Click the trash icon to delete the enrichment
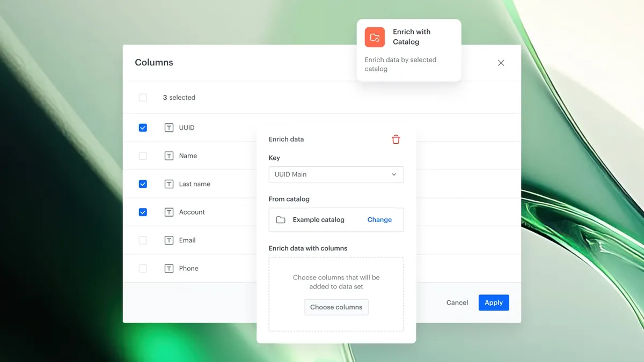Image resolution: width=644 pixels, height=362 pixels. pyautogui.click(x=396, y=139)
